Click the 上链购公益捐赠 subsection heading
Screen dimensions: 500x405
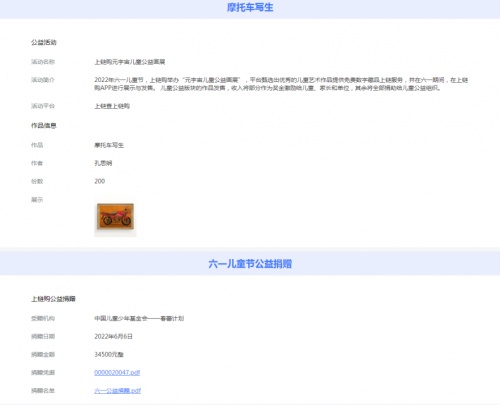coord(53,299)
